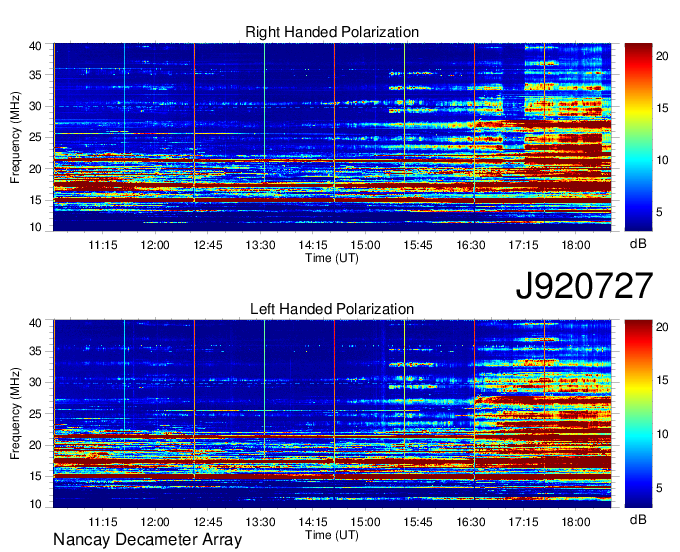Click the 'Left Handed Polarization' title
Viewport: 680px width, 552px height.
[x=332, y=309]
